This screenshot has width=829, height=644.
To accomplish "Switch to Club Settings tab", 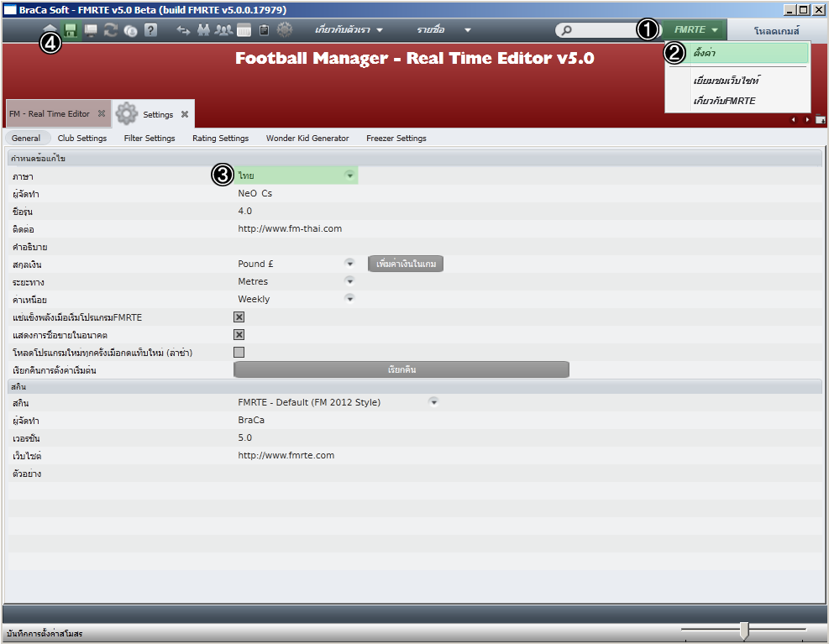I will (x=82, y=138).
